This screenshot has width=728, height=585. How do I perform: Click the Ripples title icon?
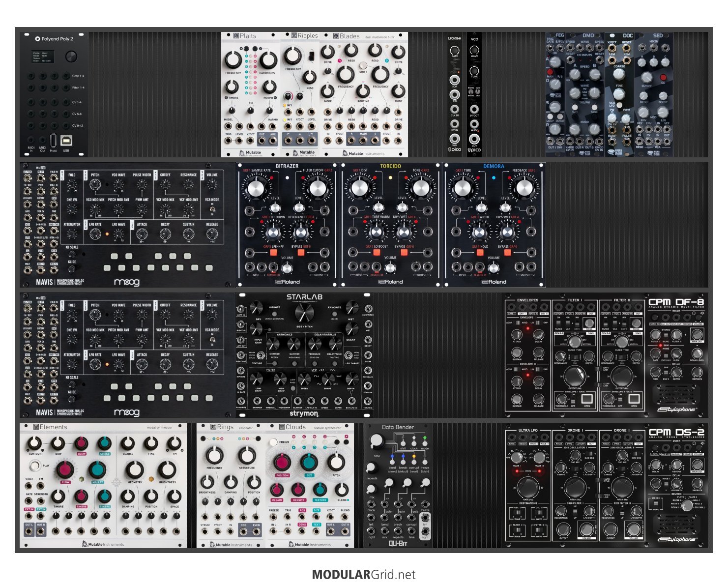(294, 36)
